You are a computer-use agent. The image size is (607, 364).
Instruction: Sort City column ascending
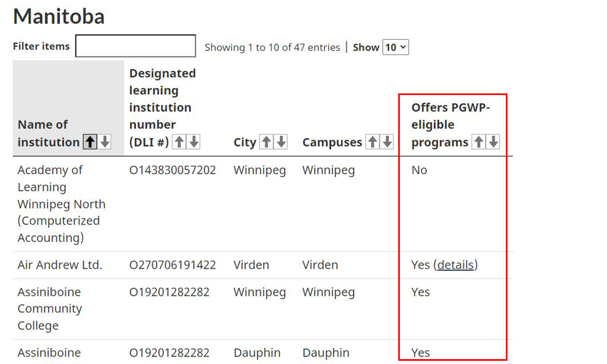click(x=267, y=142)
